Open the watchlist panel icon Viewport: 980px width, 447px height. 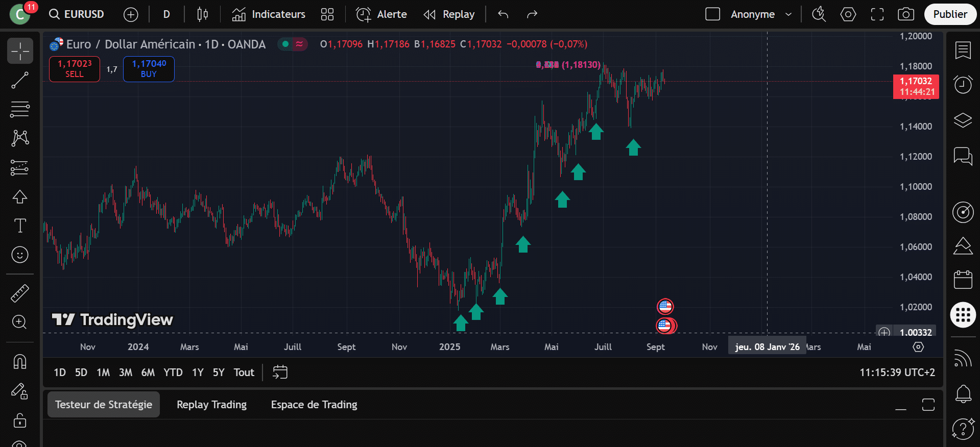[963, 50]
